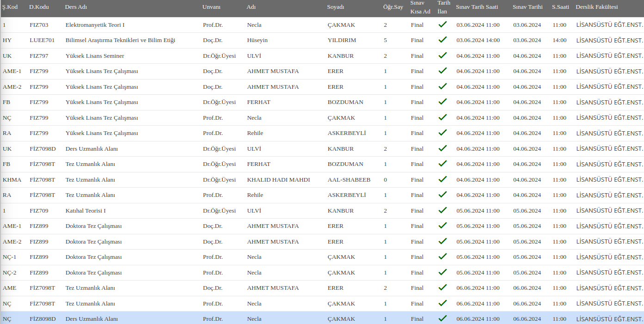Click the checkmark in the FIZ797 seminar row
This screenshot has width=644, height=324.
[x=442, y=55]
